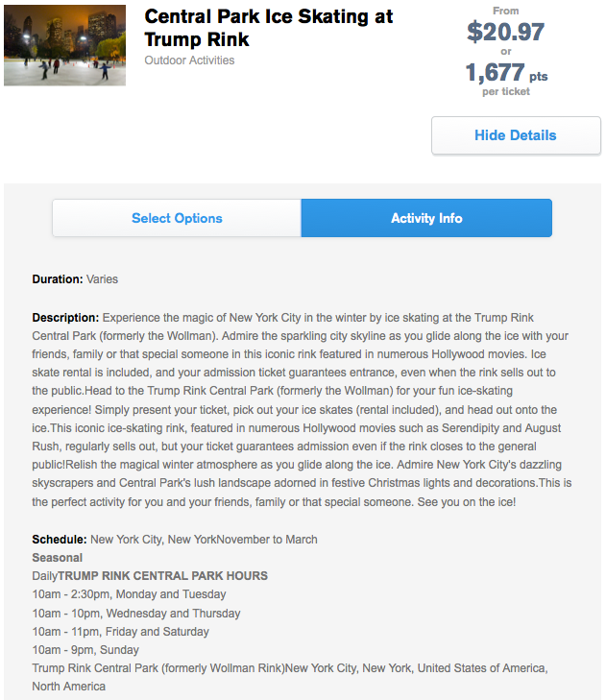Click the $20.97 price
This screenshot has height=700, width=606.
[x=505, y=32]
